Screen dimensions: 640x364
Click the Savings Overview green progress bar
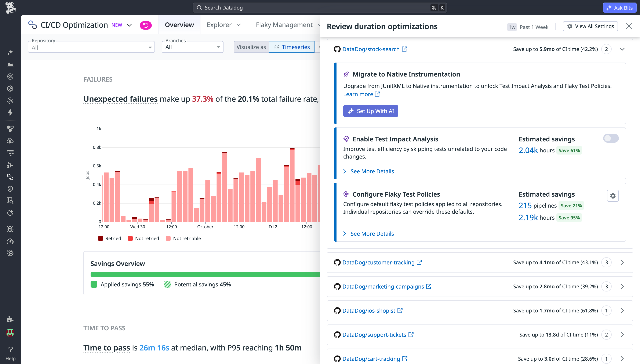click(x=205, y=274)
